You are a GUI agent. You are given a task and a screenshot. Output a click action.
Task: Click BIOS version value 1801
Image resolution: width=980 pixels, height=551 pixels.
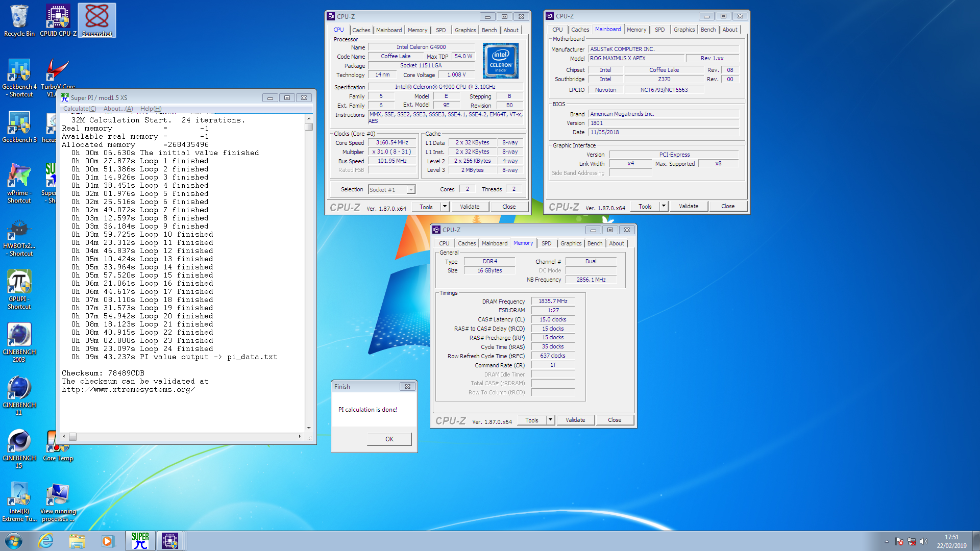pos(664,123)
